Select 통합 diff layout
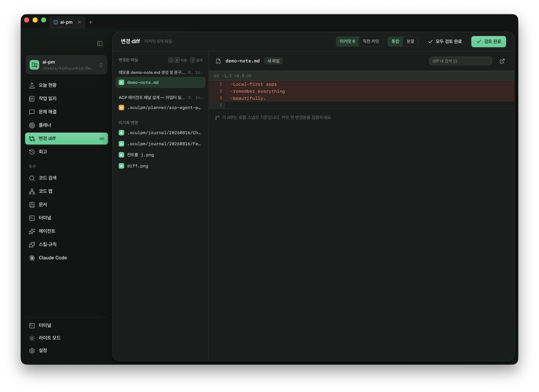 395,41
